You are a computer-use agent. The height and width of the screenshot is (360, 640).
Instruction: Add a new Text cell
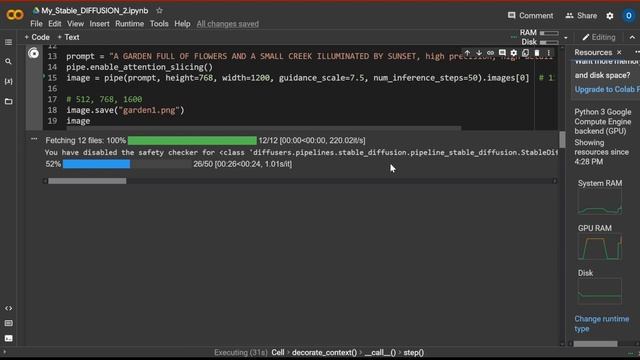click(x=69, y=37)
